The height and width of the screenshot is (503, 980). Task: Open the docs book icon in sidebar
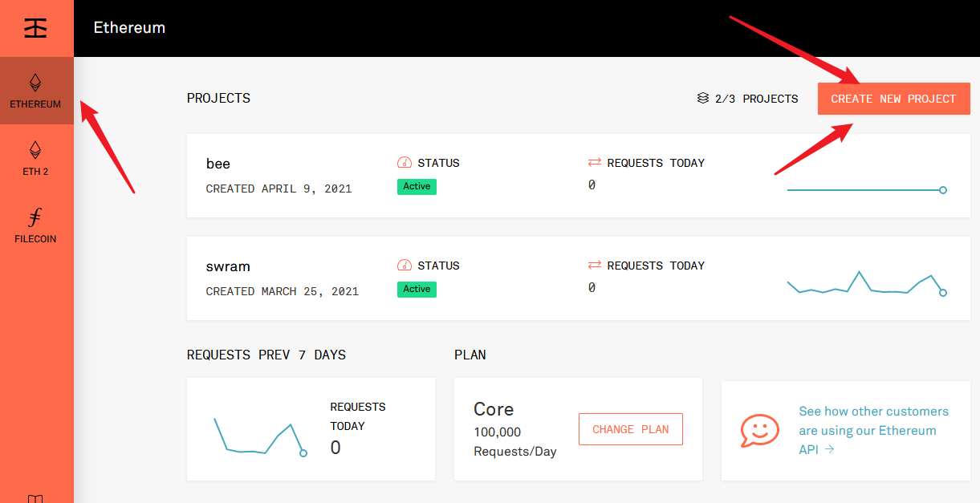[x=35, y=497]
